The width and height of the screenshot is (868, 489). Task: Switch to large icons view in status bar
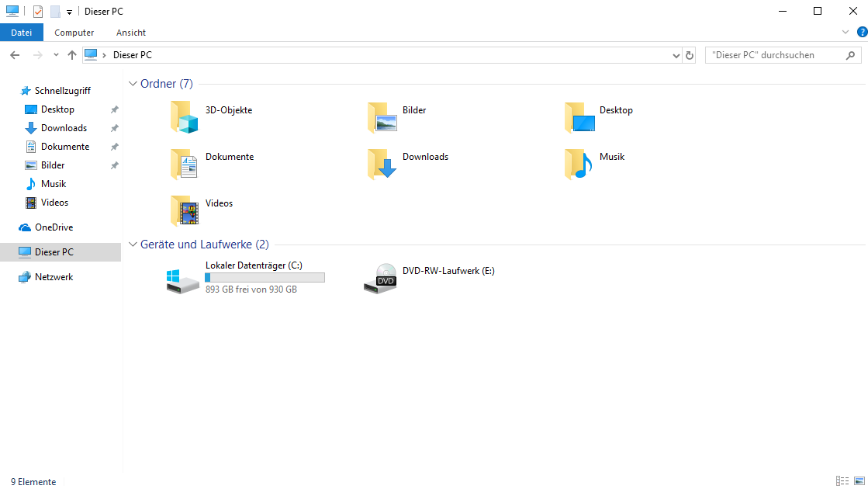[x=859, y=481]
